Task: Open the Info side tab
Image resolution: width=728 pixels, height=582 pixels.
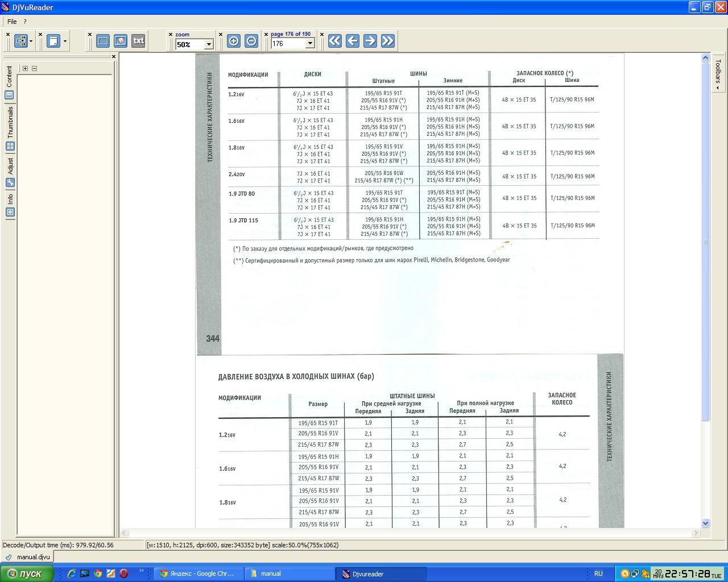Action: click(x=10, y=205)
